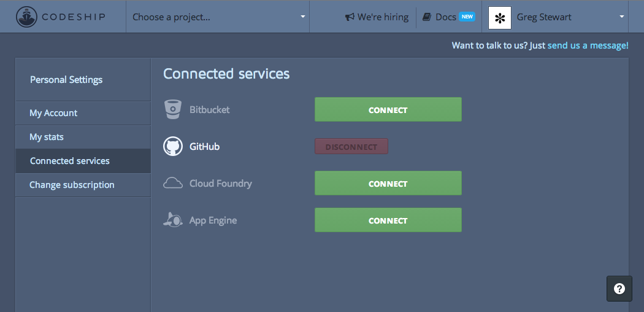The image size is (644, 312).
Task: Disconnect the GitHub service
Action: pos(351,146)
